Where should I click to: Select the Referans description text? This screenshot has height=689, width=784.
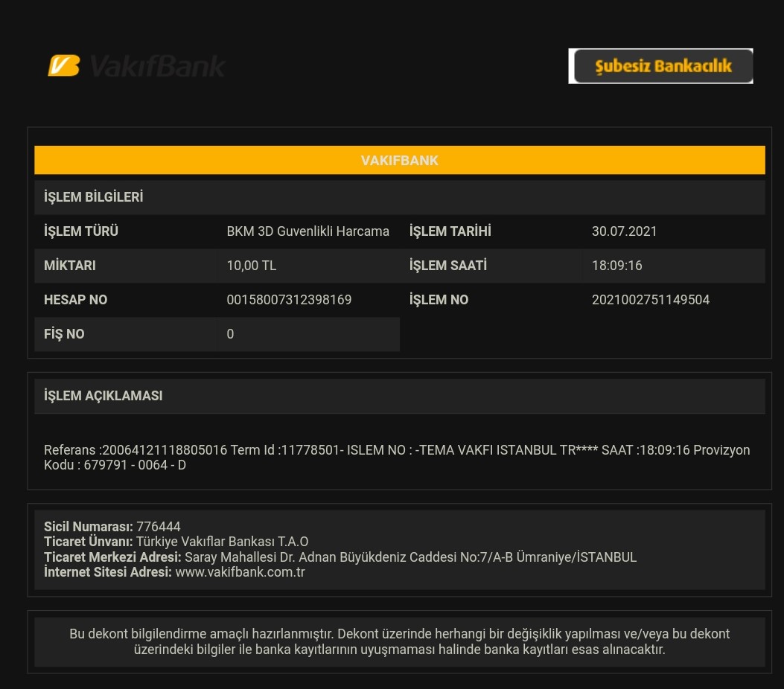(x=397, y=457)
